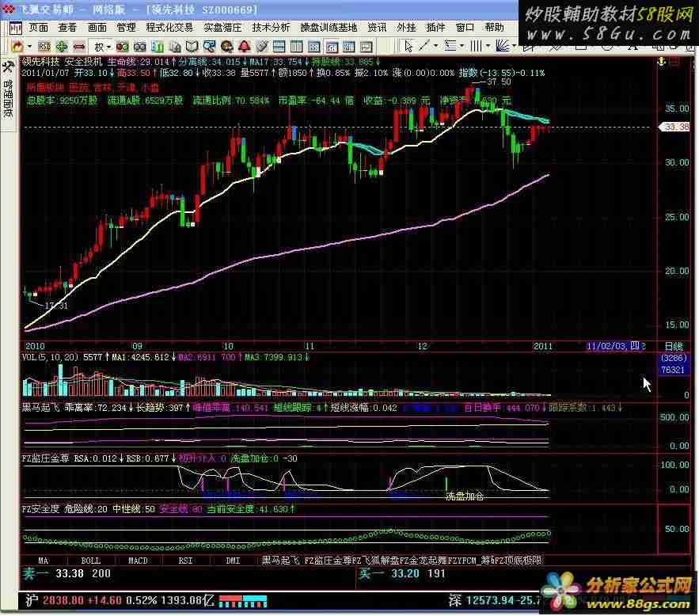Expand the vertical lines tool dropdown arrow

point(488,46)
